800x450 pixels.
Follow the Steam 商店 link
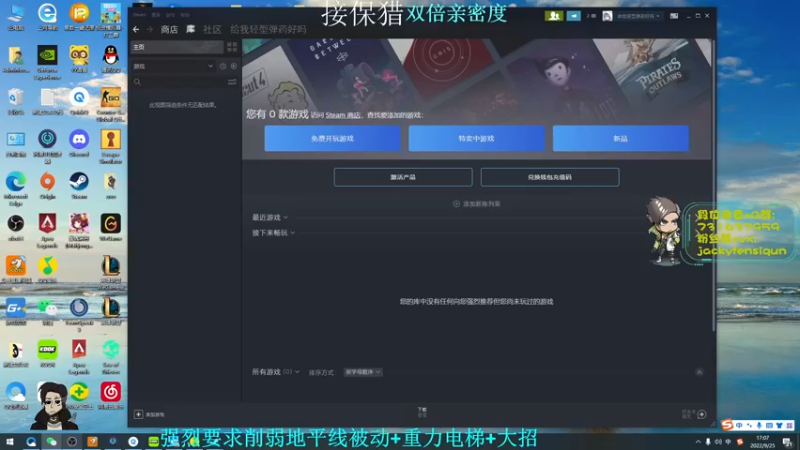coord(343,115)
